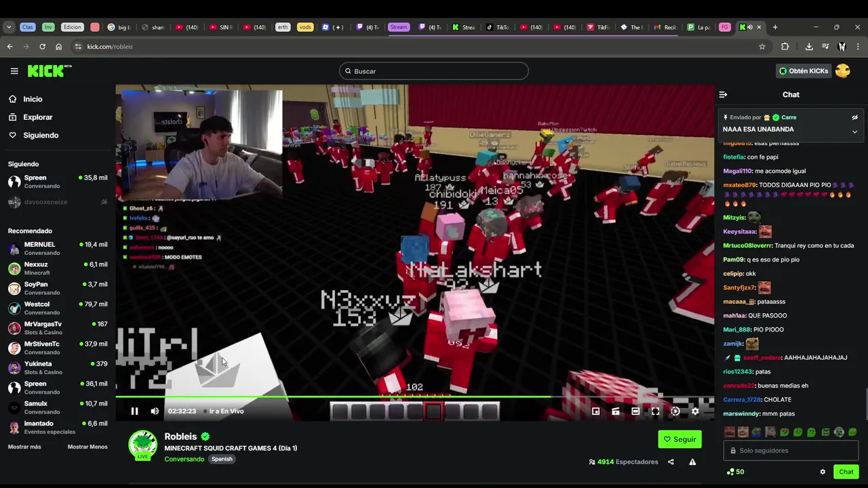Report the stream with the warning icon
Image resolution: width=868 pixels, height=488 pixels.
(692, 462)
